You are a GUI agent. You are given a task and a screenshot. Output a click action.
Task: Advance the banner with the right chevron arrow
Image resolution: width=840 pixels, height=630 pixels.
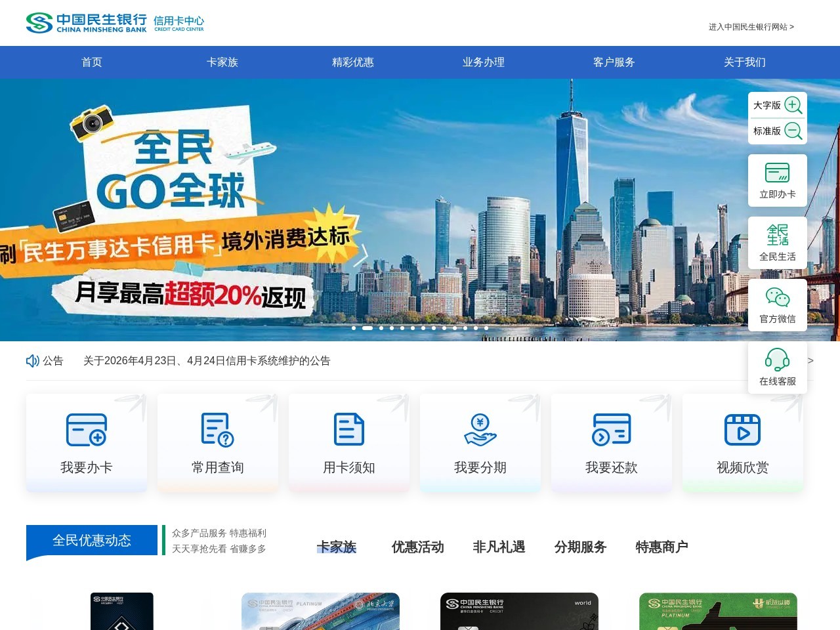(360, 256)
